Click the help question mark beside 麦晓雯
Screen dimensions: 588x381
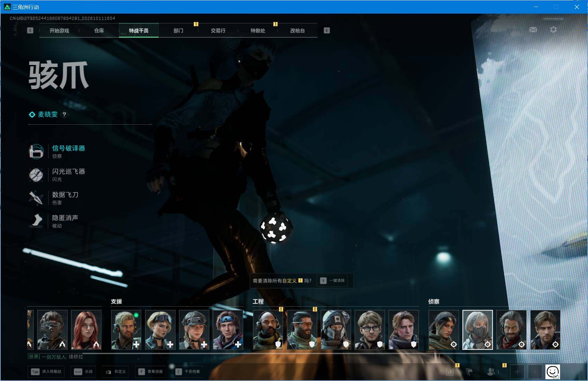click(x=64, y=114)
